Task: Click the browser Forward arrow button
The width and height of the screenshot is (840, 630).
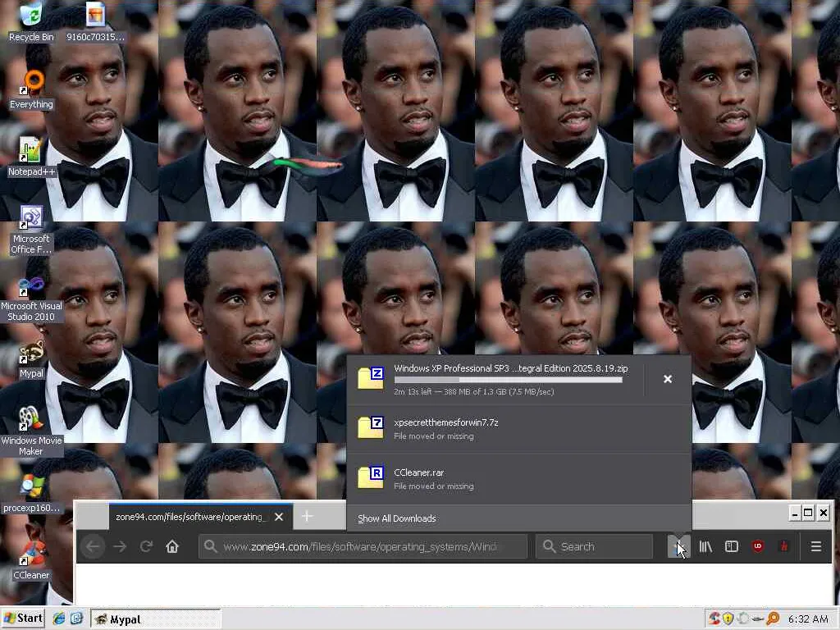Action: tap(120, 546)
